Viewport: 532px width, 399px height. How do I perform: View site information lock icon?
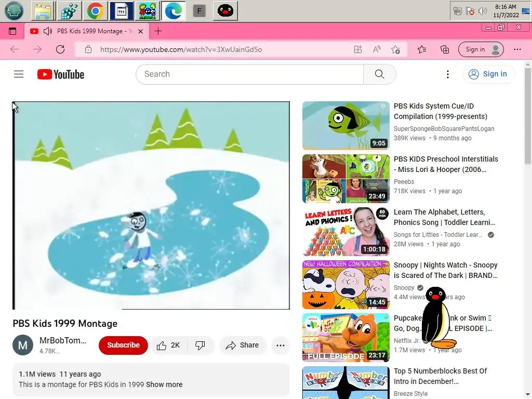click(x=88, y=49)
